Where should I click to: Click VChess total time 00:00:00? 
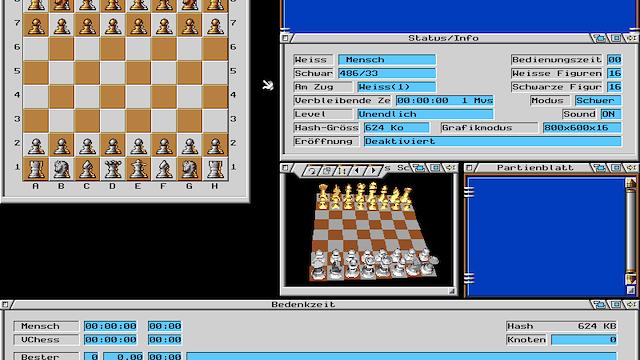coord(110,340)
